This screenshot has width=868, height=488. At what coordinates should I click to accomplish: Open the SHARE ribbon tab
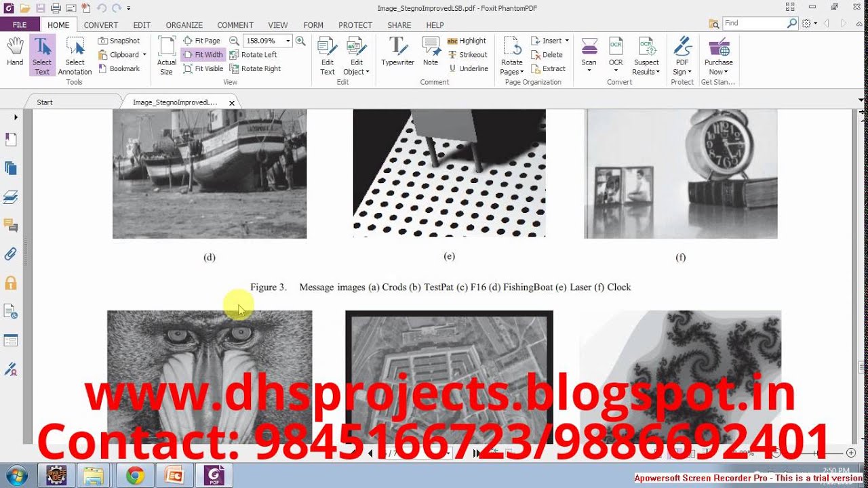tap(399, 25)
